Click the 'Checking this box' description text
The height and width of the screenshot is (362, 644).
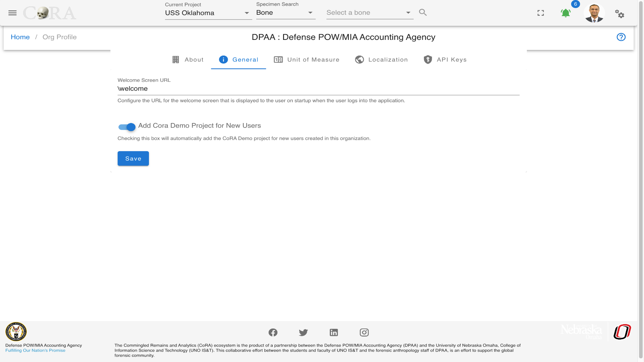click(x=244, y=138)
